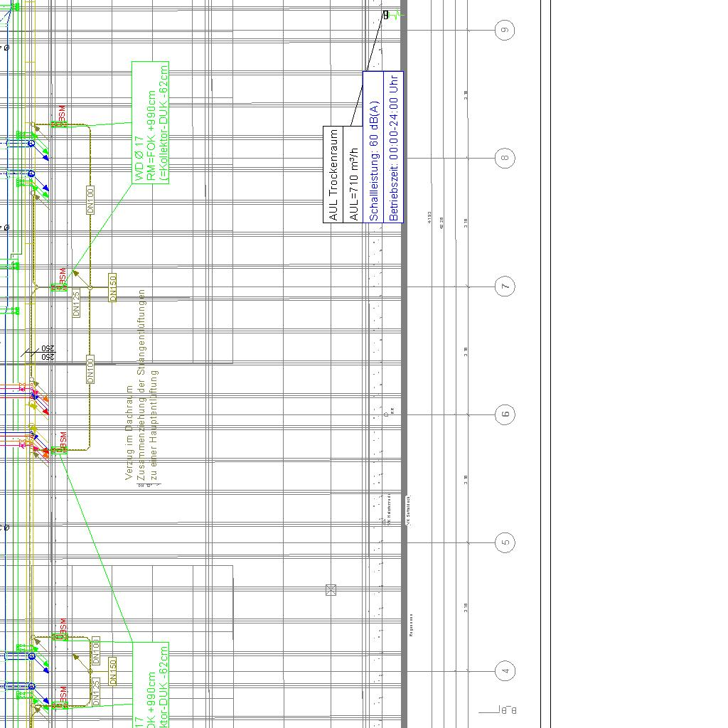Select the AUL=710 m³/h text cell

[353, 174]
